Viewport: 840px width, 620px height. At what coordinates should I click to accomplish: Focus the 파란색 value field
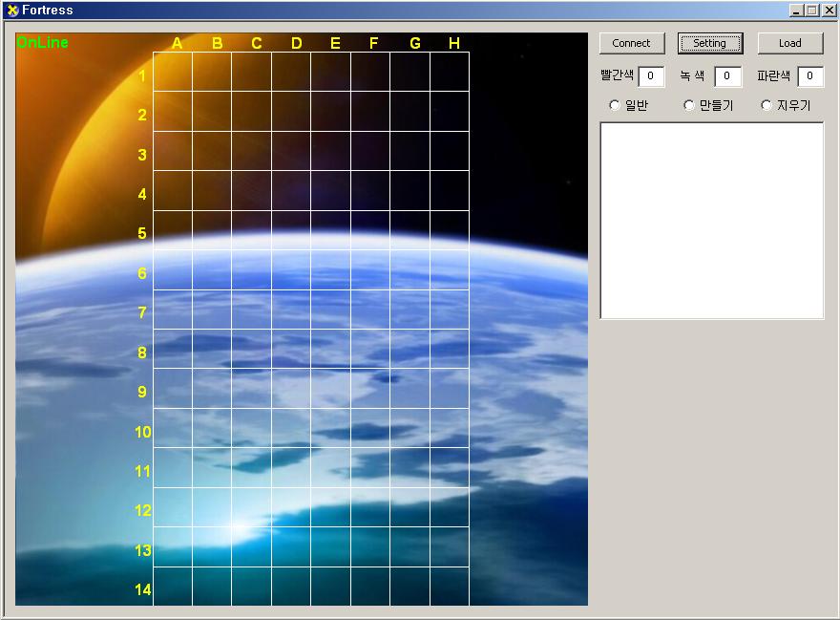[810, 76]
